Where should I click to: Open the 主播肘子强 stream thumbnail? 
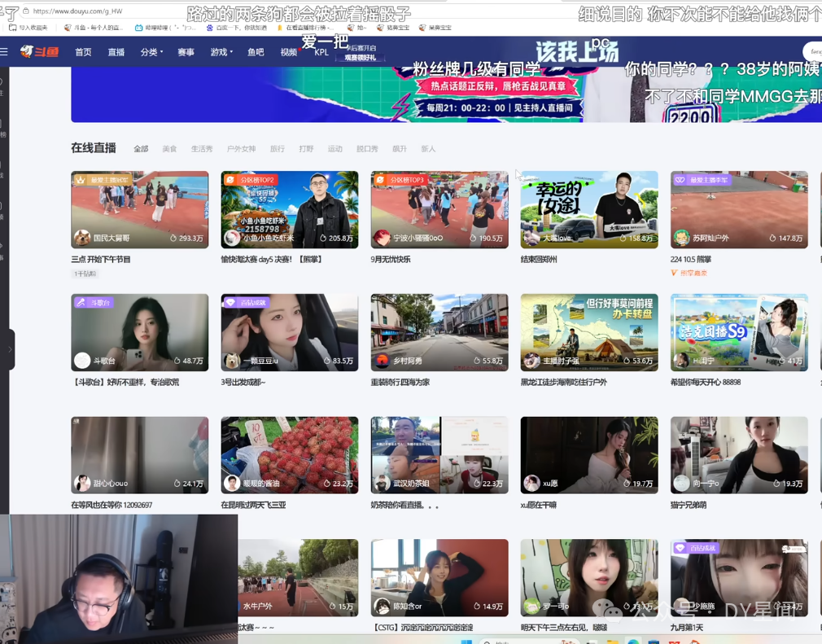(589, 332)
